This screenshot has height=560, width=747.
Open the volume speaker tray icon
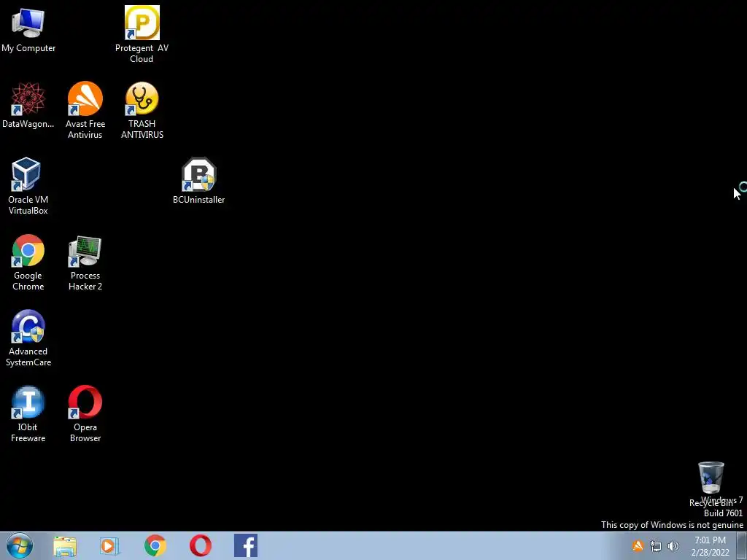point(673,546)
